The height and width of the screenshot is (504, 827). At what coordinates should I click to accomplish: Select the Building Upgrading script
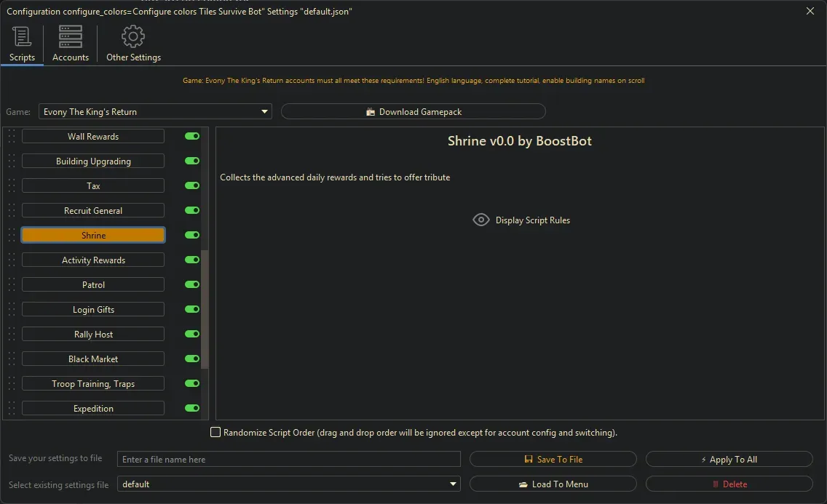tap(93, 161)
